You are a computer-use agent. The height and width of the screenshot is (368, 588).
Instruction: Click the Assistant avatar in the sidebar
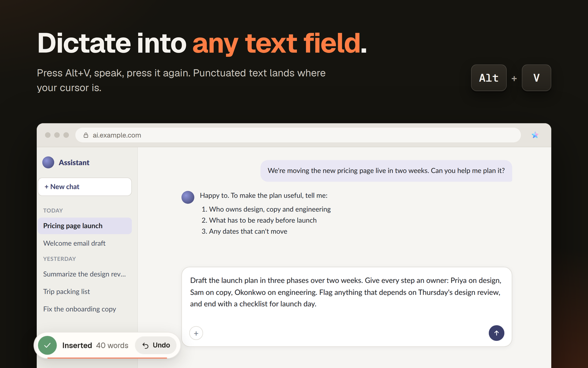coord(48,162)
